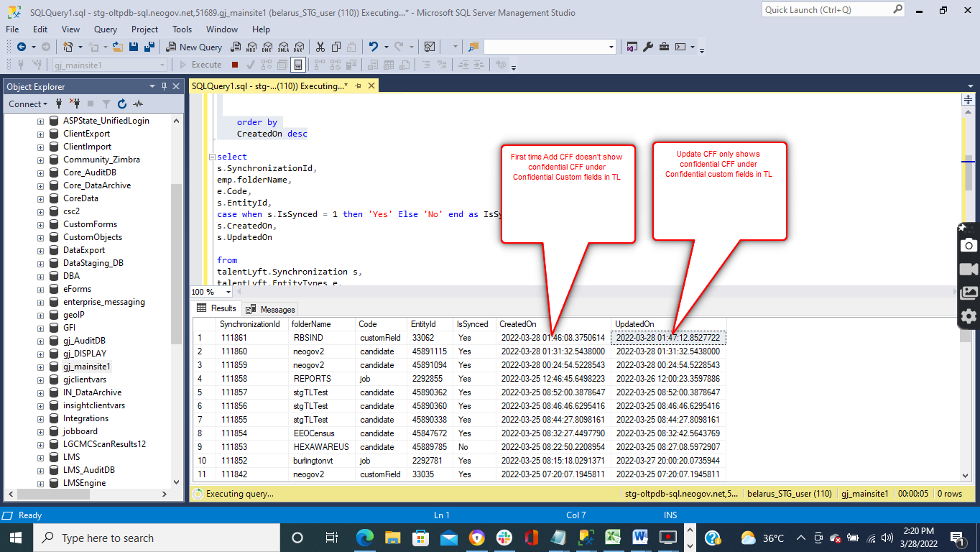Open Microsoft Edge from the taskbar

365,538
